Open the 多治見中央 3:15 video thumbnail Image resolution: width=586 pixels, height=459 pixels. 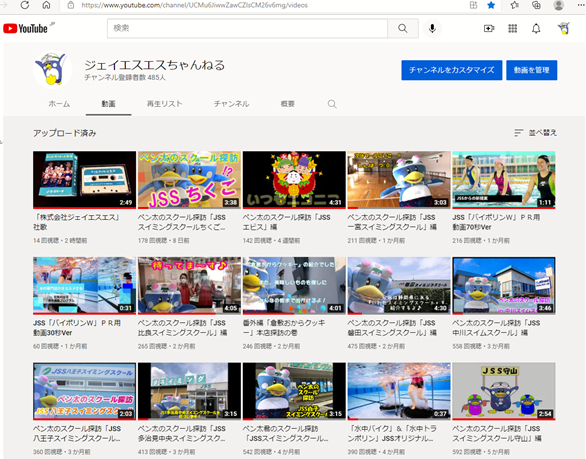(189, 391)
